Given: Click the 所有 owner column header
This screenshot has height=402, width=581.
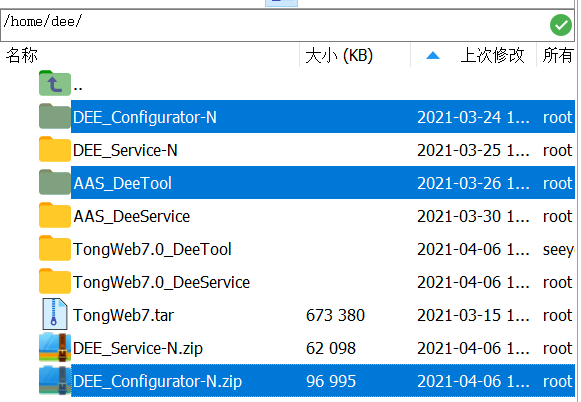Looking at the screenshot, I should (558, 56).
